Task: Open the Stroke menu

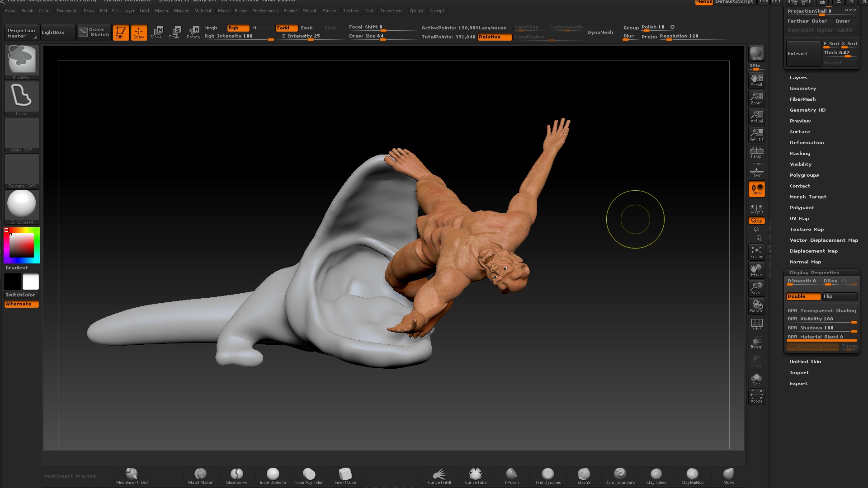Action: point(329,11)
